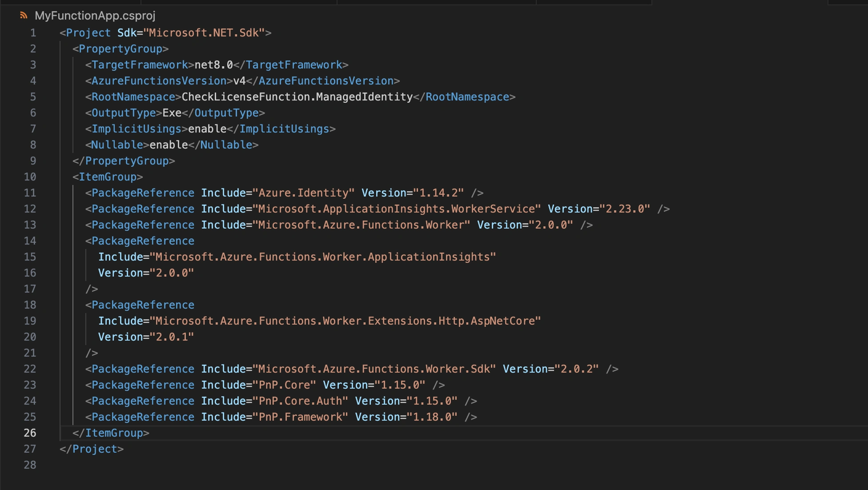The width and height of the screenshot is (868, 490).
Task: Click the PnP.Framework package name
Action: point(301,417)
